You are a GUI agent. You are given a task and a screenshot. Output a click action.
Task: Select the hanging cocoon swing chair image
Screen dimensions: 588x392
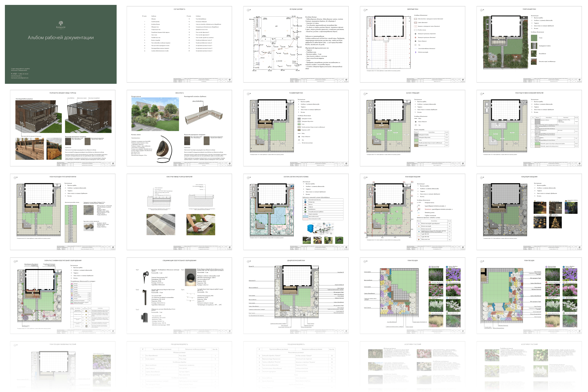164,149
